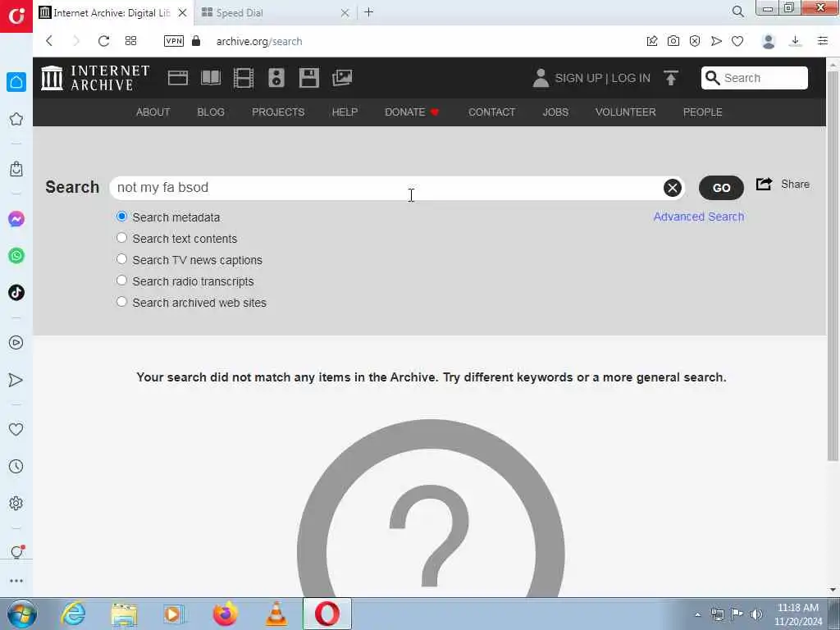Open Opera sidebar Settings gear
This screenshot has width=840, height=630.
pos(16,503)
